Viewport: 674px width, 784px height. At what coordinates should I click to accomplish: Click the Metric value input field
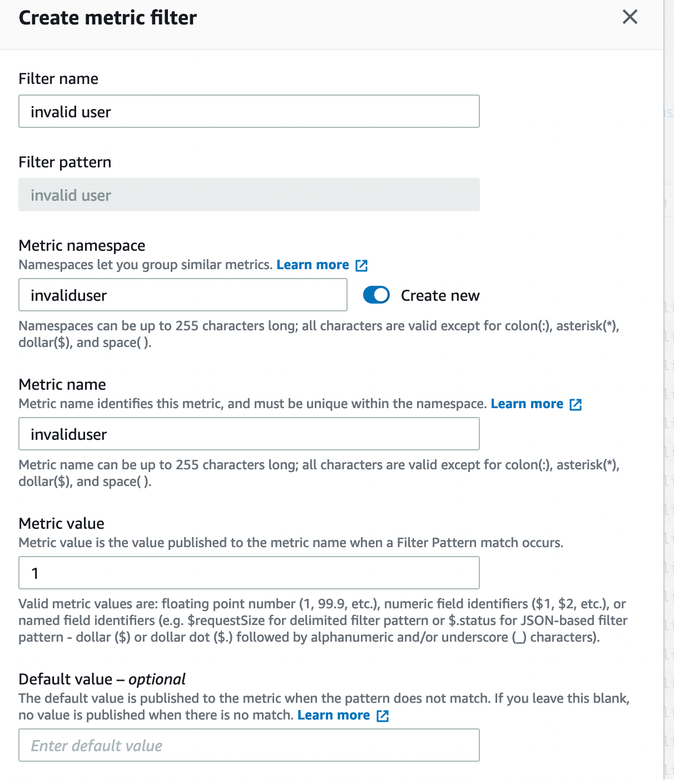[249, 573]
